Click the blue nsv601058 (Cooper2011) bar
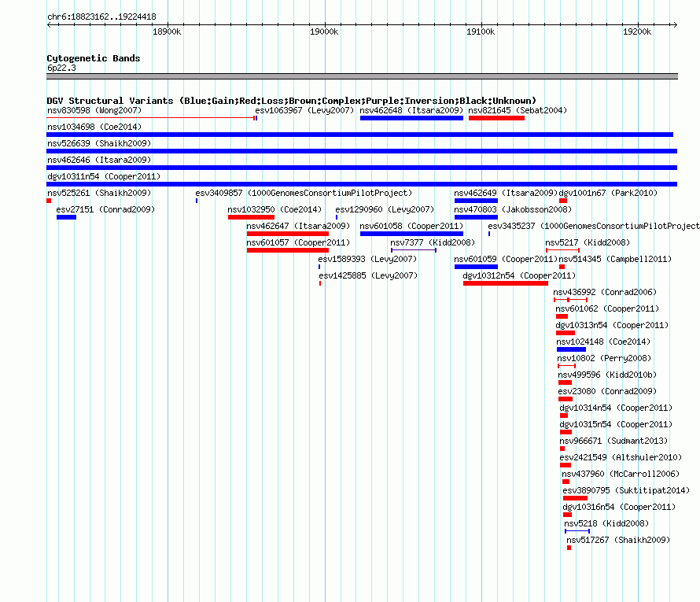 (411, 234)
